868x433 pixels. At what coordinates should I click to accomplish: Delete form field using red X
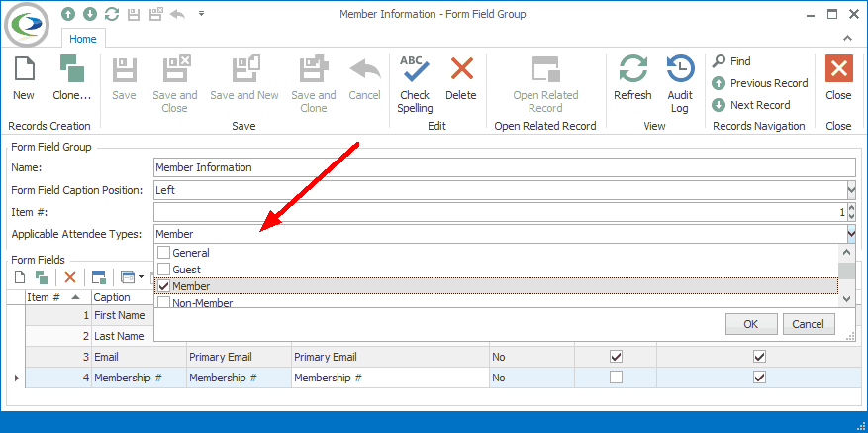coord(69,277)
